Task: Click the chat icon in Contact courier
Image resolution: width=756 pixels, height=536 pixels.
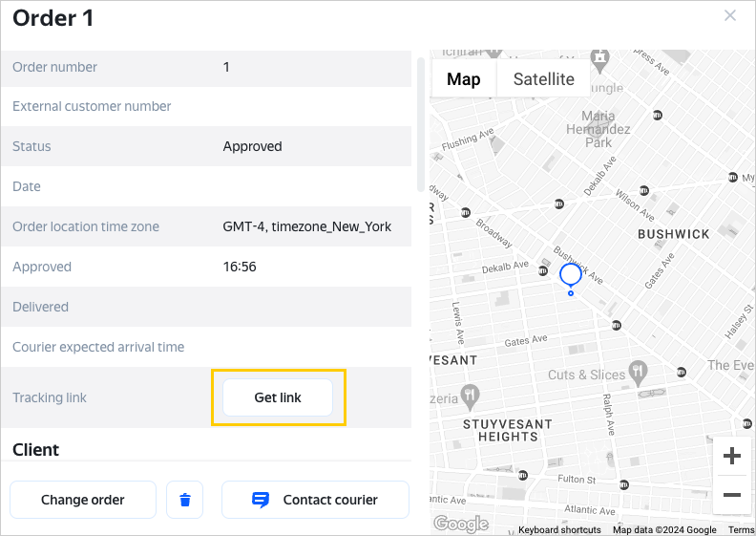Action: 261,500
